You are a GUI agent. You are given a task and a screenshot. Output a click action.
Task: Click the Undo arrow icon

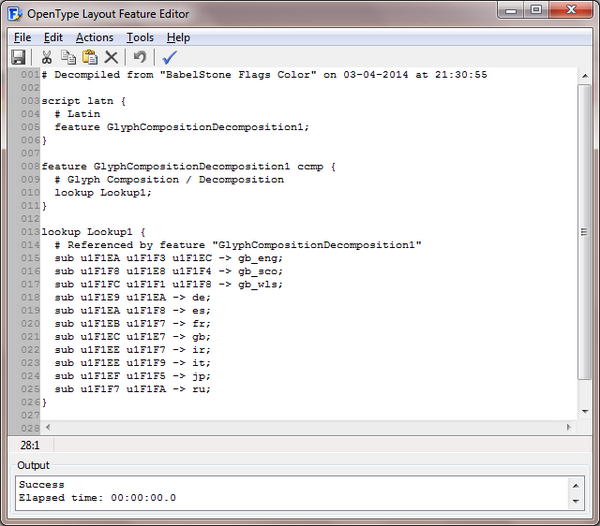pyautogui.click(x=140, y=57)
